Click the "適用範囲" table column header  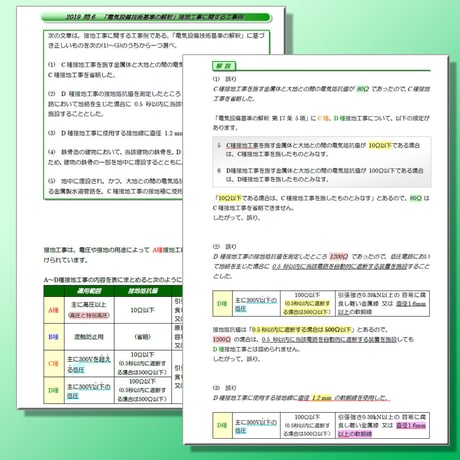(x=89, y=291)
